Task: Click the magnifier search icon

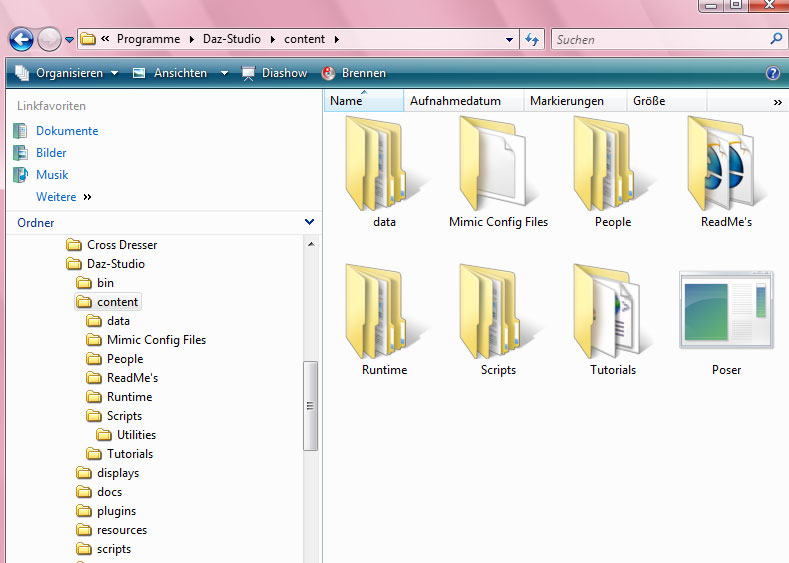Action: pos(776,38)
